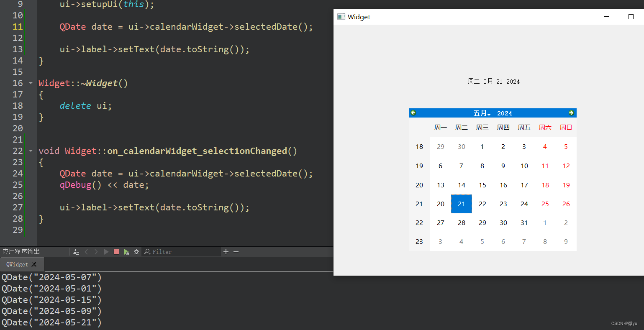Click output line QDate("2024-05-01")

pos(51,289)
